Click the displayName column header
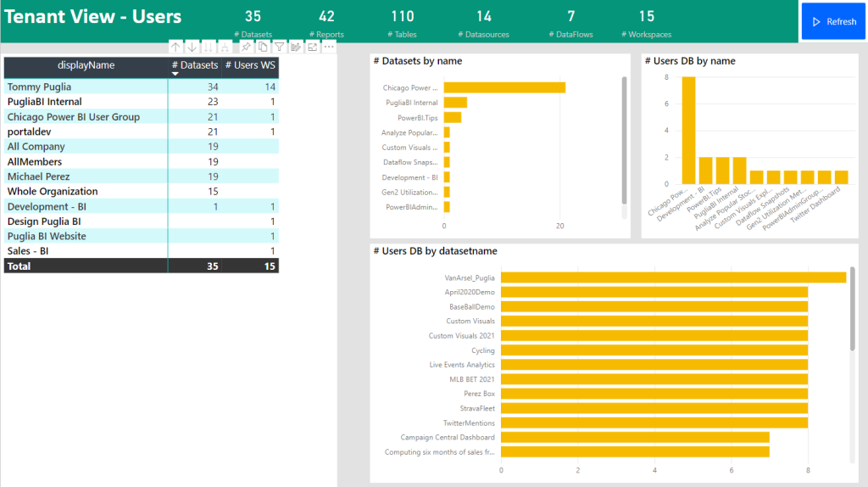868x487 pixels. [86, 65]
